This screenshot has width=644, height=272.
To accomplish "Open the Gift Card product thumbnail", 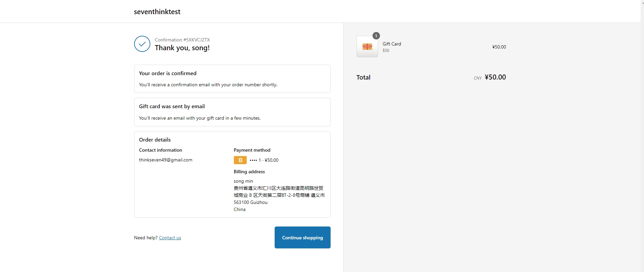I will point(367,47).
